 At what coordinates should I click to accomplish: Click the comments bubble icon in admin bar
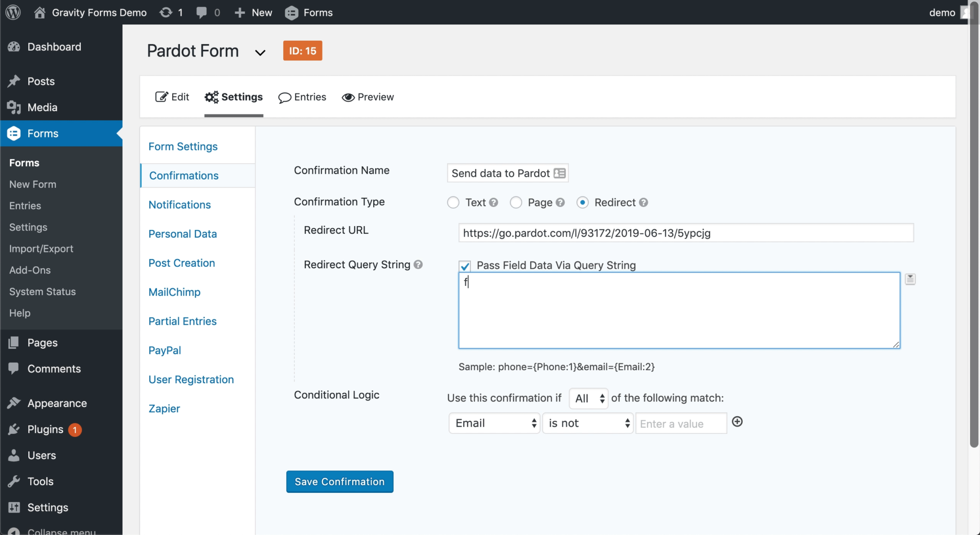point(202,12)
